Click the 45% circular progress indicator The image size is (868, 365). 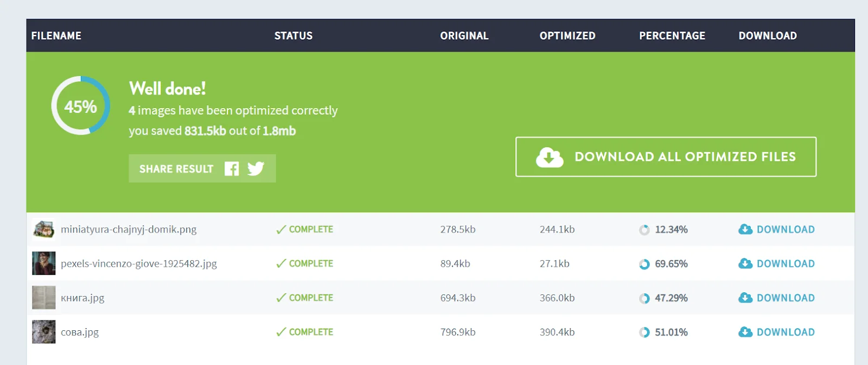[x=81, y=106]
